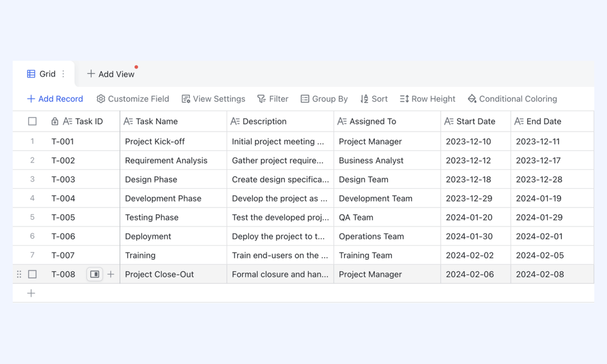Click Add Record in the toolbar
Image resolution: width=607 pixels, height=364 pixels.
[55, 99]
